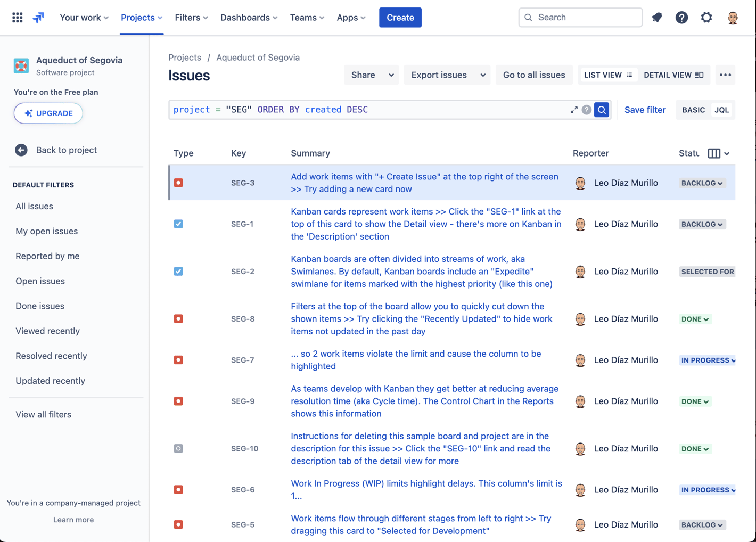
Task: Click your profile avatar
Action: coord(733,17)
